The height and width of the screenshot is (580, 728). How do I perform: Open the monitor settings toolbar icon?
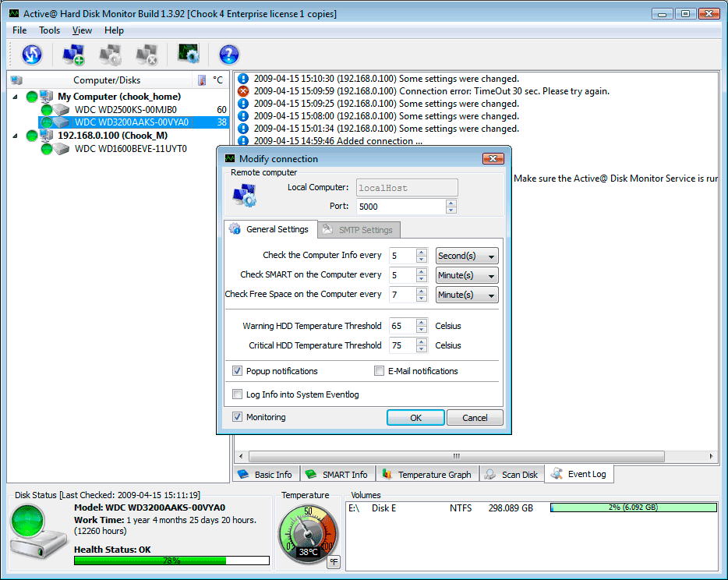click(x=188, y=54)
